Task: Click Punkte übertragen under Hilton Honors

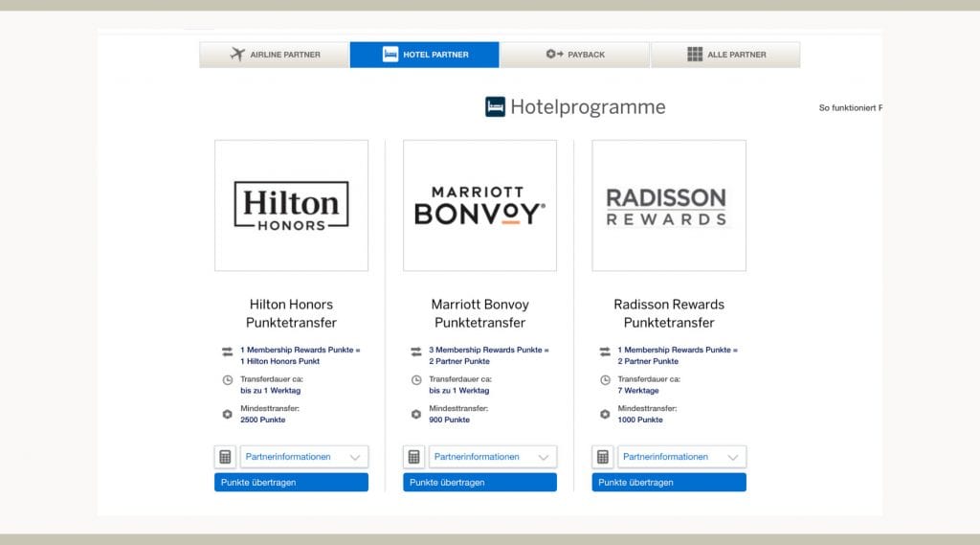Action: [291, 483]
